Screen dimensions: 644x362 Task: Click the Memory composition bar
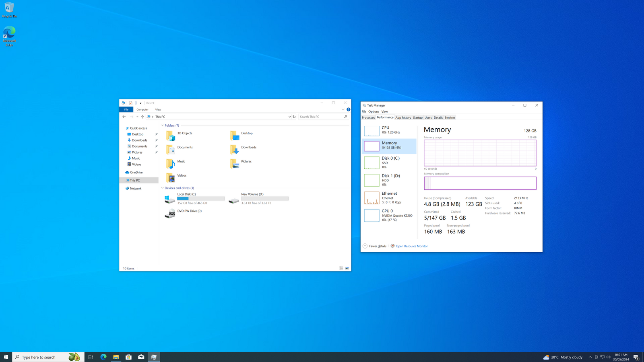(x=480, y=183)
